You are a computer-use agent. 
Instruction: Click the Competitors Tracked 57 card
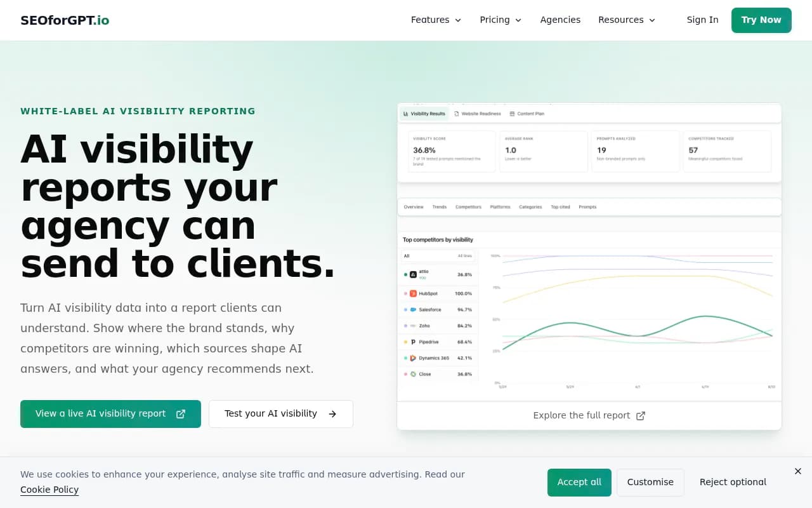coord(727,151)
